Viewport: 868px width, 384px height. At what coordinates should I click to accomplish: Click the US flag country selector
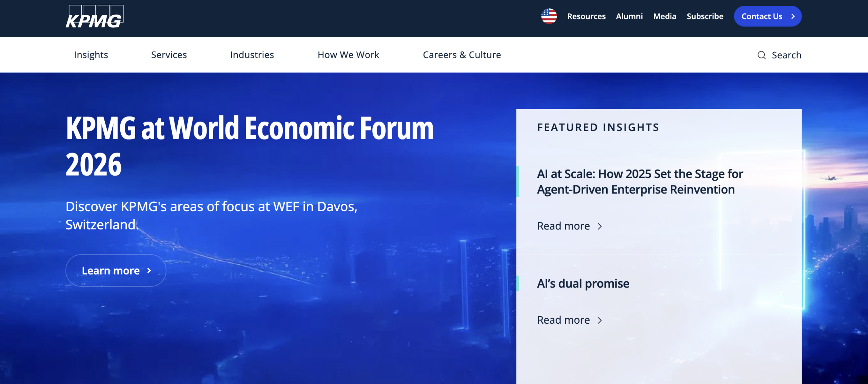click(x=549, y=16)
